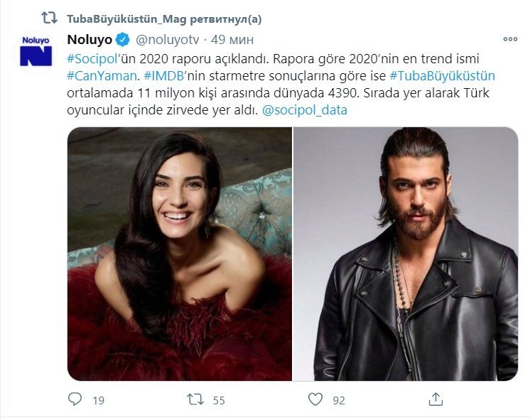Screen dimensions: 530x420
Task: Share the tweet via share icon
Action: coord(436,399)
